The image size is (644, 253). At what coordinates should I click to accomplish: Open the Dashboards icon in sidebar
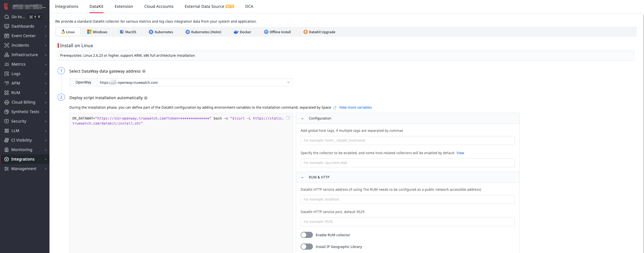(7, 26)
